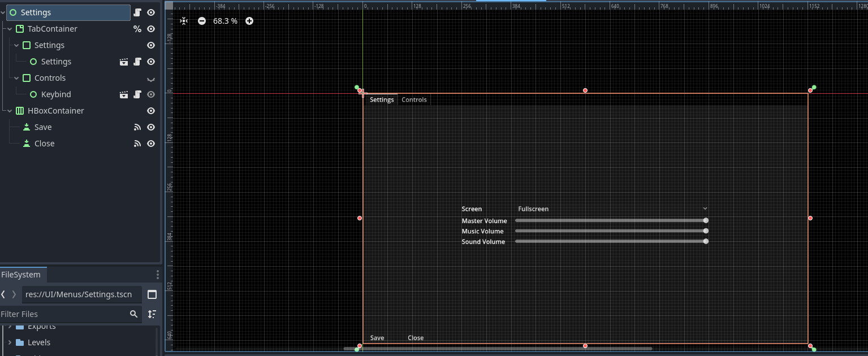The image size is (868, 356).
Task: Click the Save button node icon
Action: pyautogui.click(x=27, y=127)
